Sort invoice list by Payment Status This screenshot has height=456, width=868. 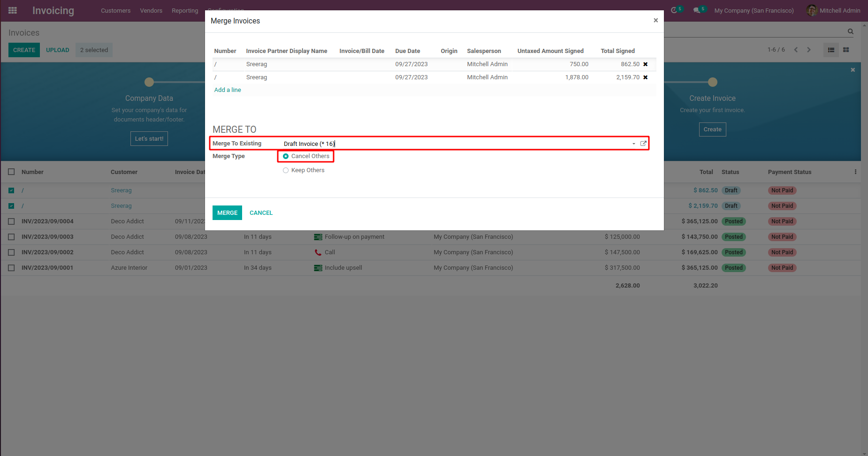click(x=789, y=172)
